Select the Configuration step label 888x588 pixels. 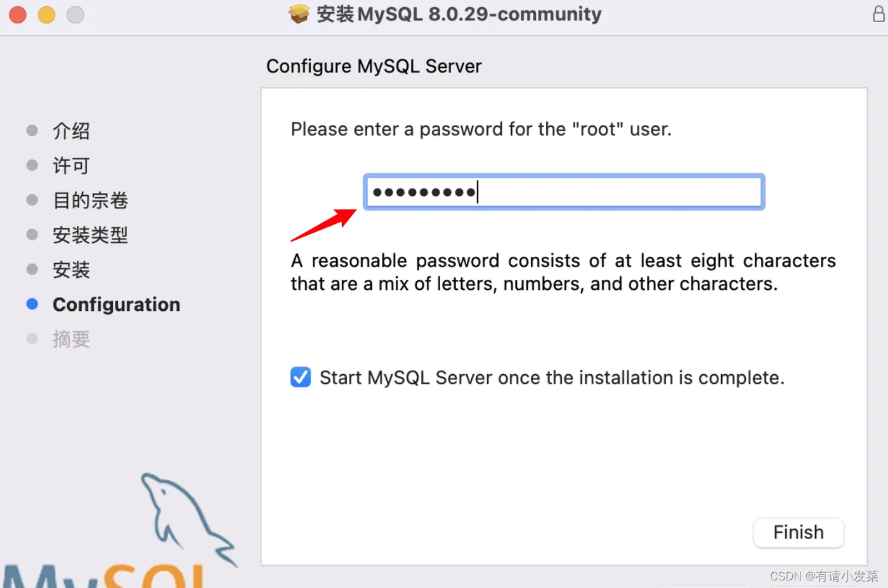click(x=116, y=305)
